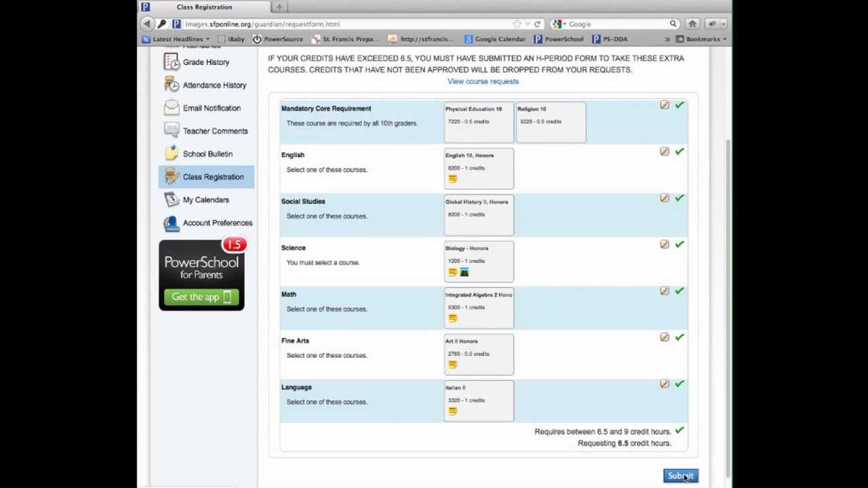Viewport: 868px width, 488px height.
Task: Open PowerSource bookmark
Action: point(278,39)
